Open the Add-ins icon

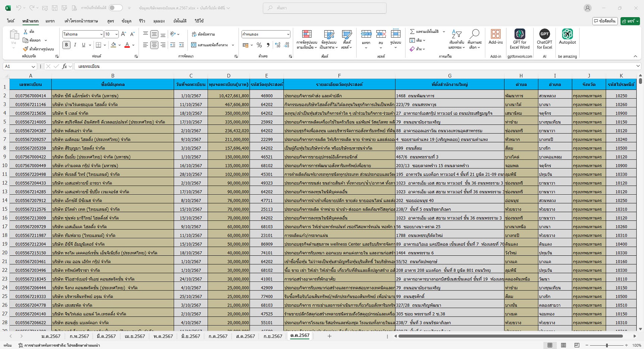(496, 34)
